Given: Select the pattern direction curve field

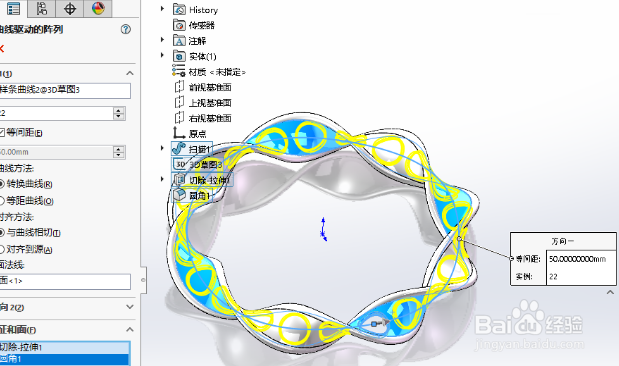Looking at the screenshot, I should coord(65,90).
